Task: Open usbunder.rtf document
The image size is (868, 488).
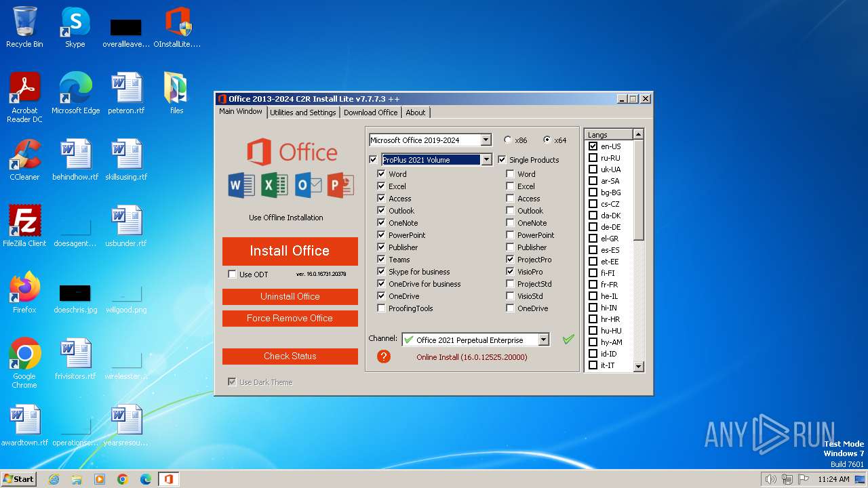Action: pyautogui.click(x=126, y=226)
